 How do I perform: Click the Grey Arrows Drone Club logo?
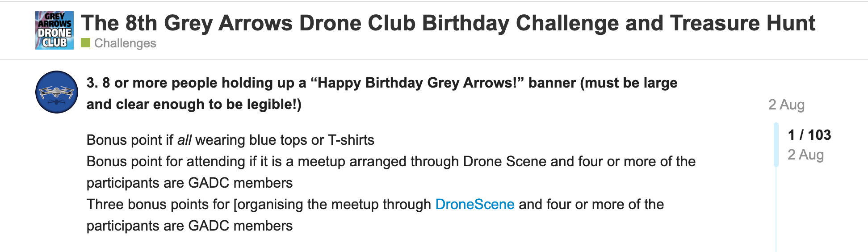(55, 30)
